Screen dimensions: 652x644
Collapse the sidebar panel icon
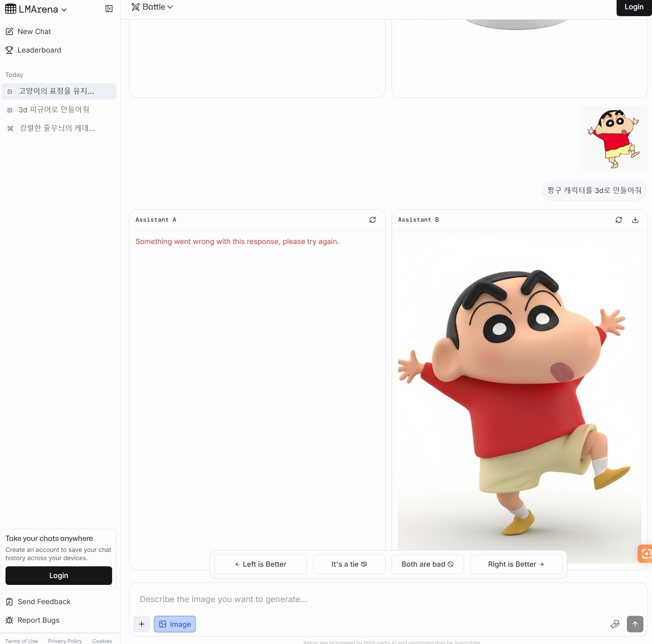pyautogui.click(x=109, y=9)
